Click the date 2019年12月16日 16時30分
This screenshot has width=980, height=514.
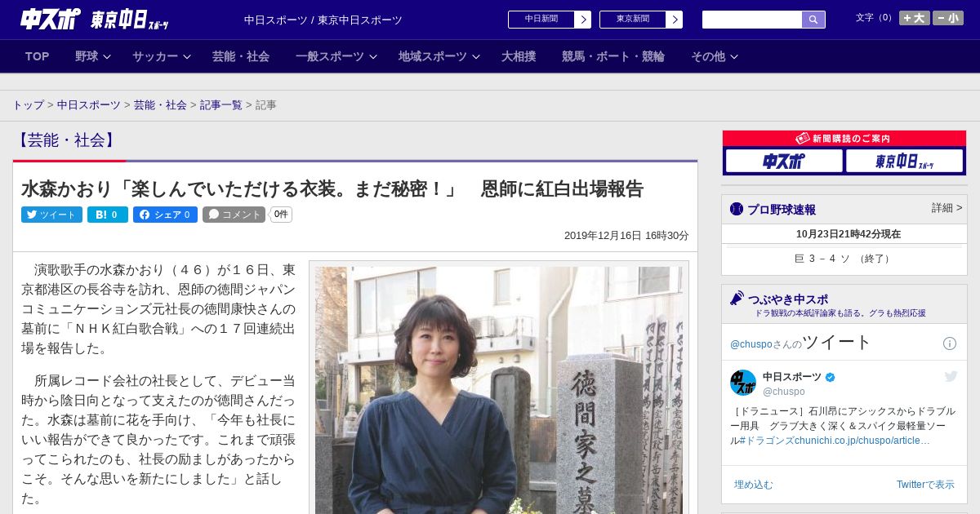[626, 236]
